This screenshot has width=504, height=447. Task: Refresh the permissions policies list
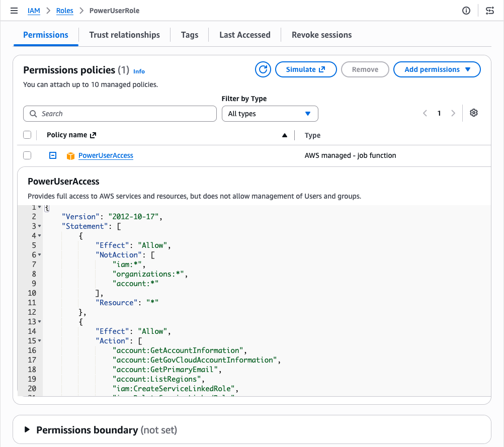click(x=263, y=69)
